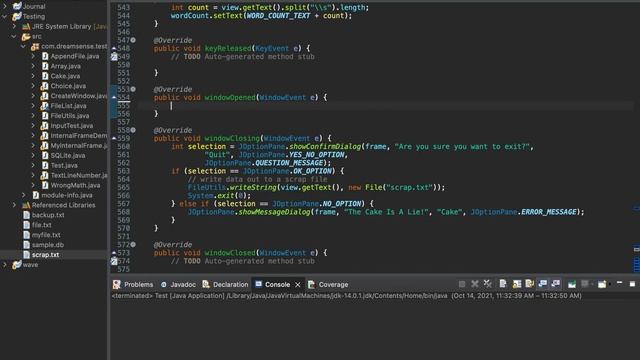
Task: Switch to the Problems tab
Action: (x=133, y=284)
